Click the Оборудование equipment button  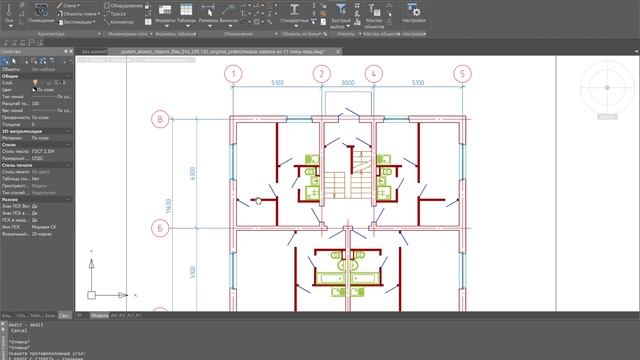pos(124,6)
